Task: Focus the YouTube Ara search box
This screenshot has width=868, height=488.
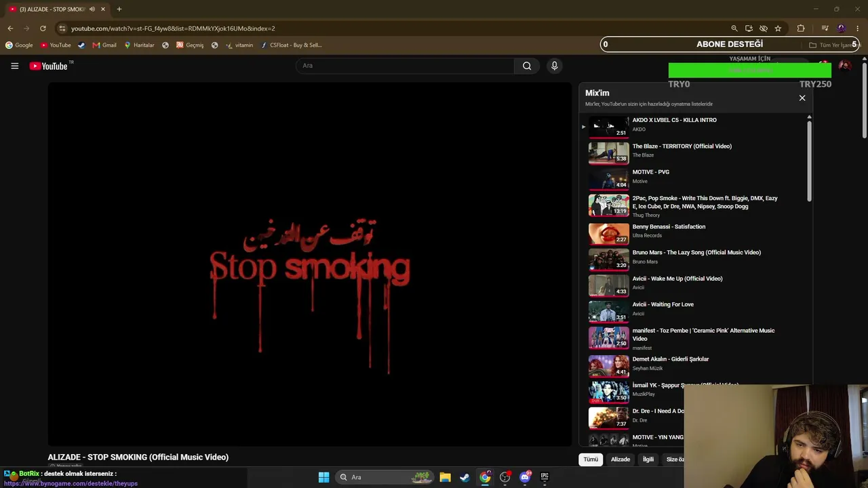Action: point(405,66)
